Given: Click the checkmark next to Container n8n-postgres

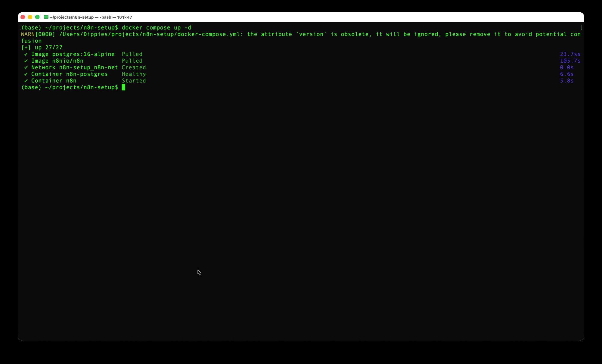Looking at the screenshot, I should (x=26, y=74).
